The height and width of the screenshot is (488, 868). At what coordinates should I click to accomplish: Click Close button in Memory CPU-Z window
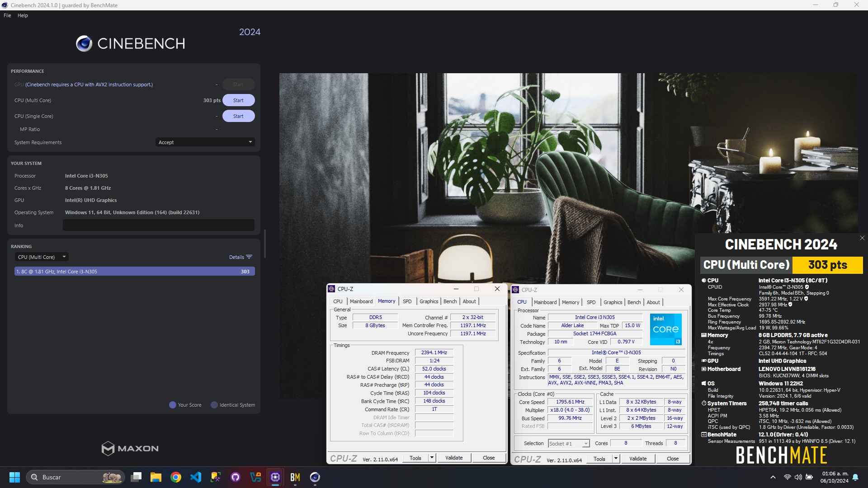click(x=489, y=458)
